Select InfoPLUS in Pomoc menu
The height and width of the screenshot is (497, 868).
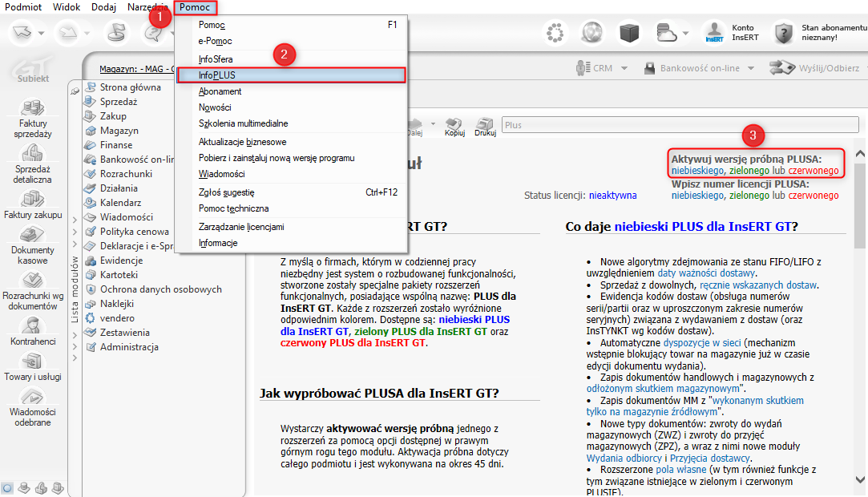(x=291, y=75)
